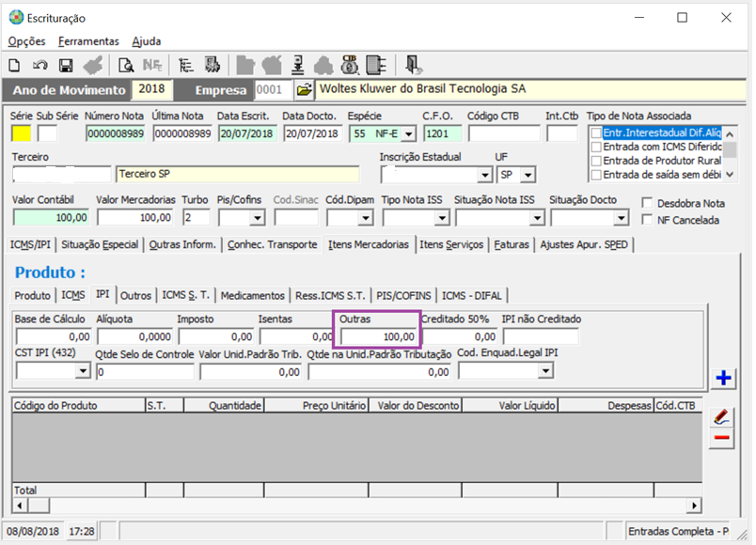Click the print preview magnifier icon
Screen dimensions: 756x545
125,65
